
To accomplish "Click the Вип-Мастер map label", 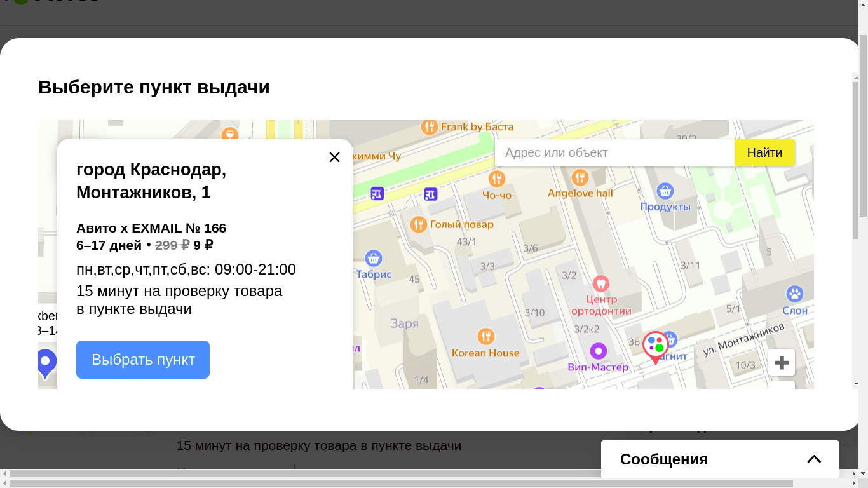I will tap(598, 367).
